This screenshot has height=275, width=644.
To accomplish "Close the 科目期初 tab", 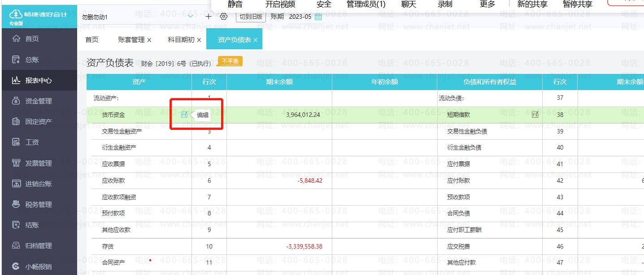I will point(199,40).
